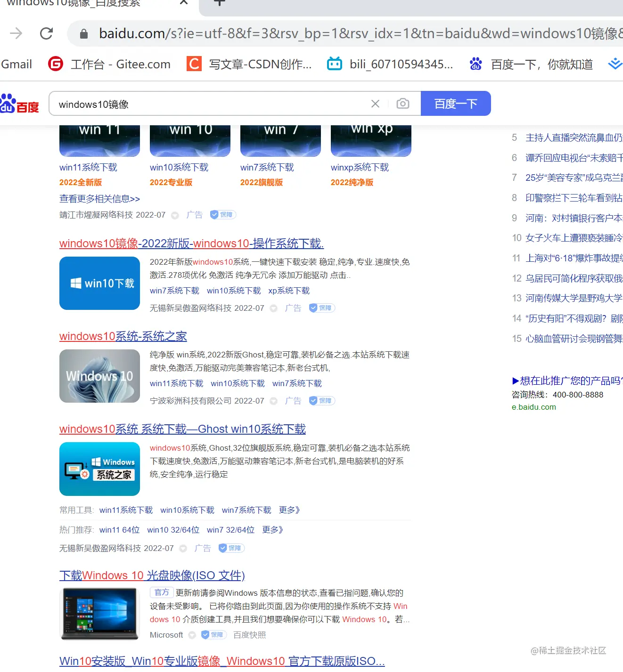Screen dimensions: 623x672
Task: Open hot search item 14 "历史有阳"不得观剧
Action: pyautogui.click(x=574, y=318)
